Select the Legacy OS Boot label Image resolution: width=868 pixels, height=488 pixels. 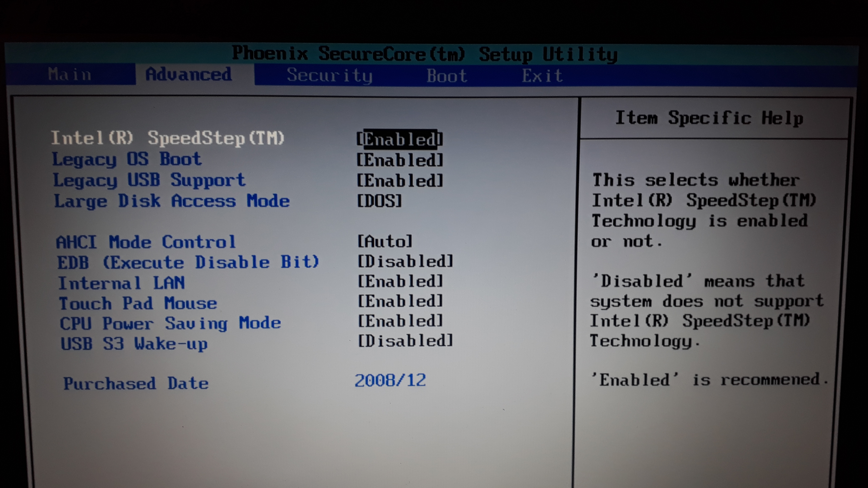127,159
